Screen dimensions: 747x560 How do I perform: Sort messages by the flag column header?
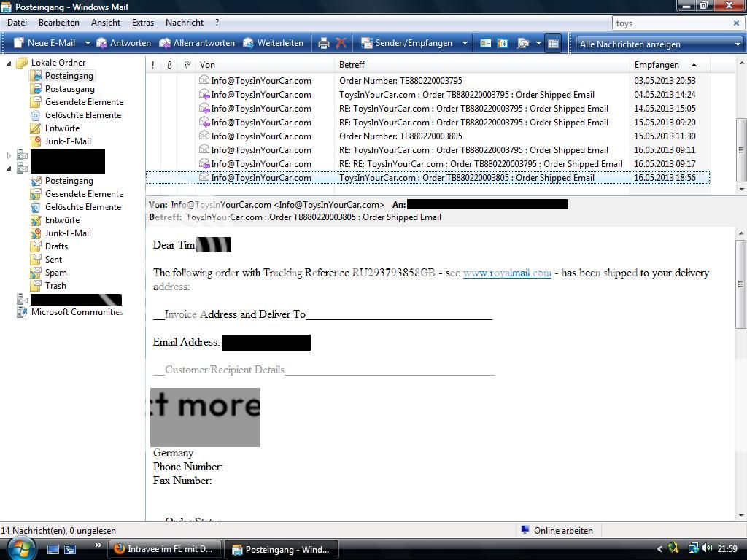coord(187,65)
